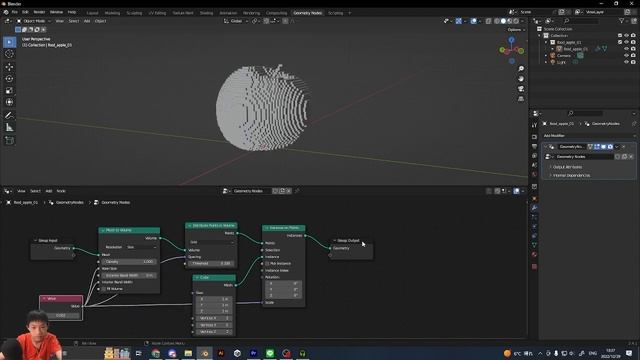Select the Annotate pencil tool
The image size is (640, 360).
coord(9,116)
